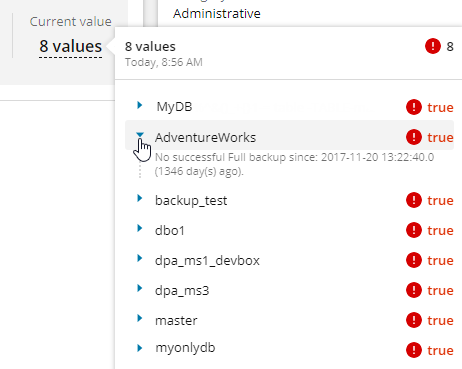The image size is (462, 369).
Task: Select the AdventureWorks database name
Action: click(x=205, y=137)
